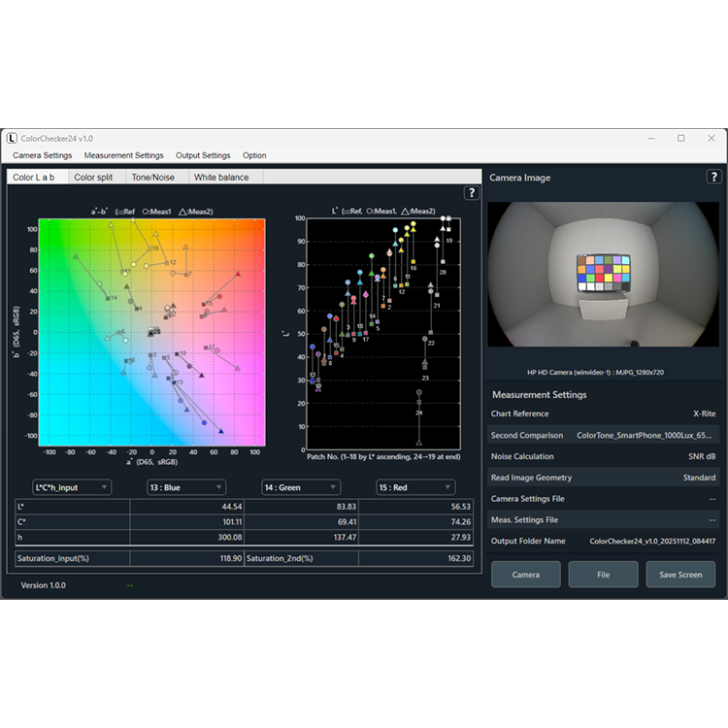
Task: Open the Measurement Settings menu
Action: [x=123, y=155]
